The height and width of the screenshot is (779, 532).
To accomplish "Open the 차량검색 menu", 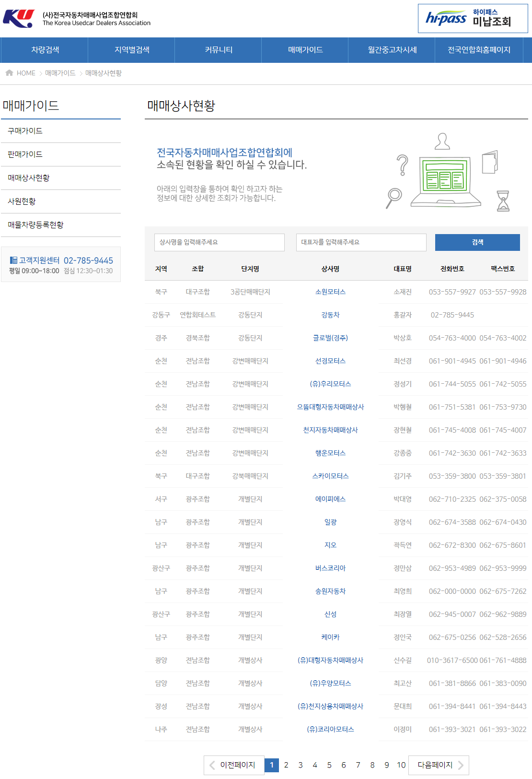I will (x=45, y=50).
